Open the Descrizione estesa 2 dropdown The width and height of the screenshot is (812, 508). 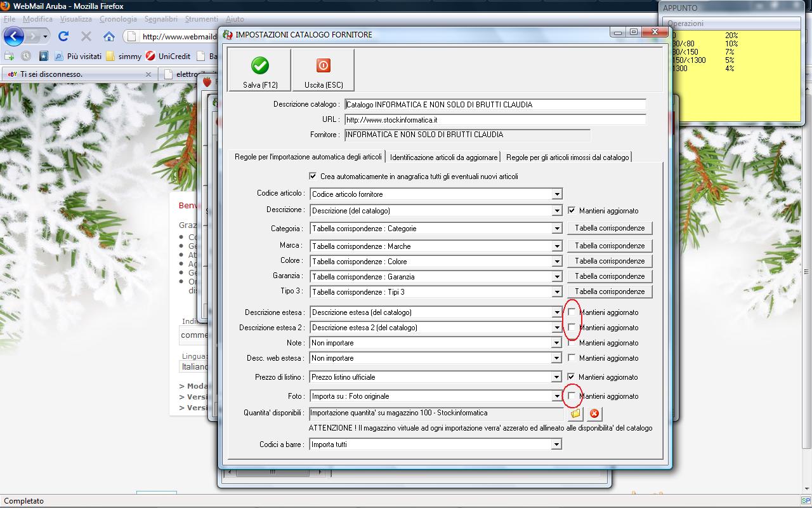point(556,328)
